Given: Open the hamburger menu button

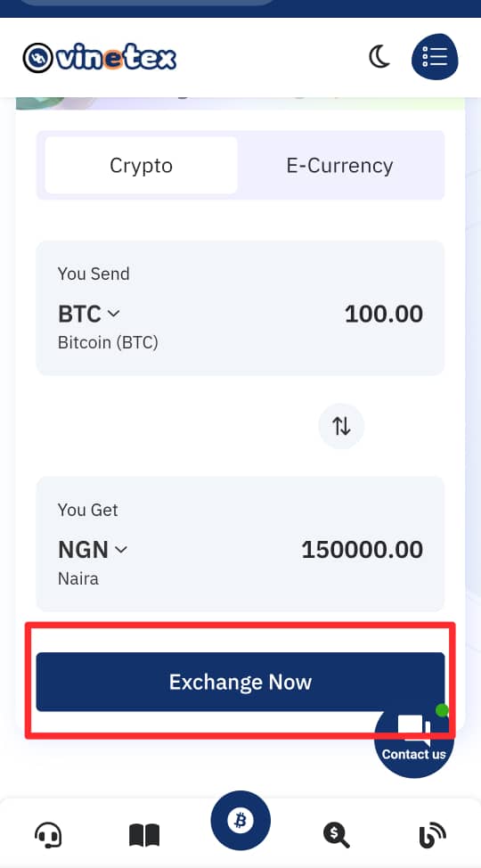Looking at the screenshot, I should pos(435,56).
